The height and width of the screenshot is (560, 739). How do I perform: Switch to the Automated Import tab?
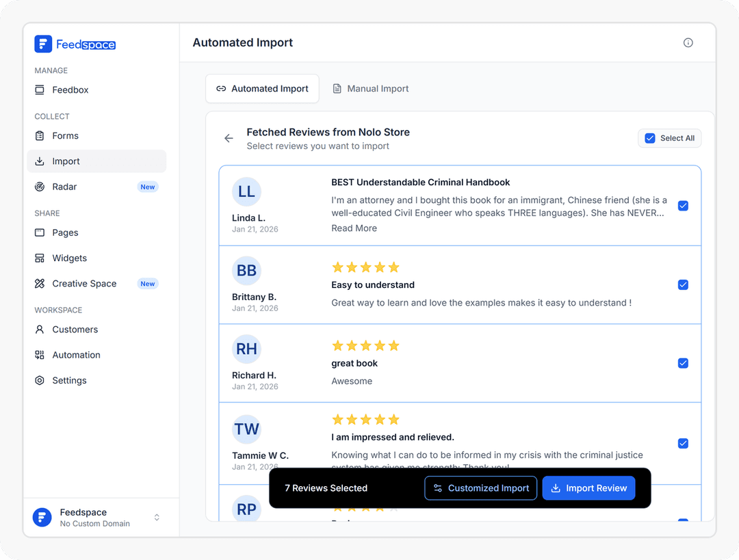pos(262,88)
